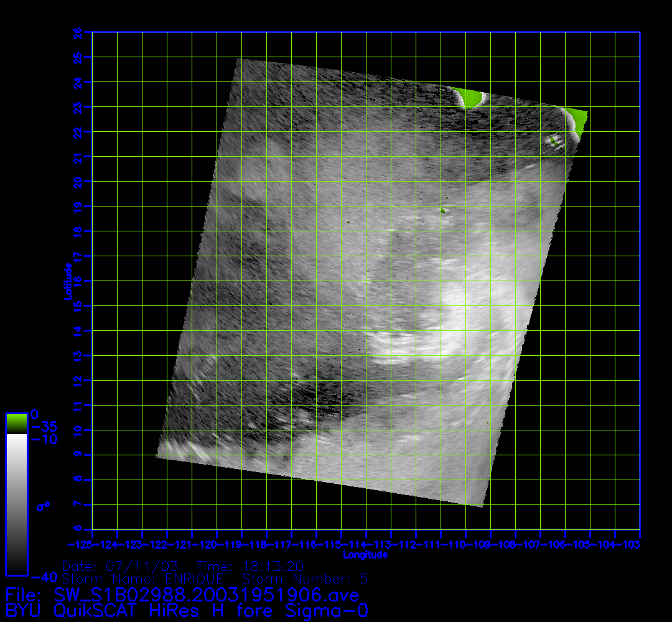Click the Longitude axis title

(365, 555)
